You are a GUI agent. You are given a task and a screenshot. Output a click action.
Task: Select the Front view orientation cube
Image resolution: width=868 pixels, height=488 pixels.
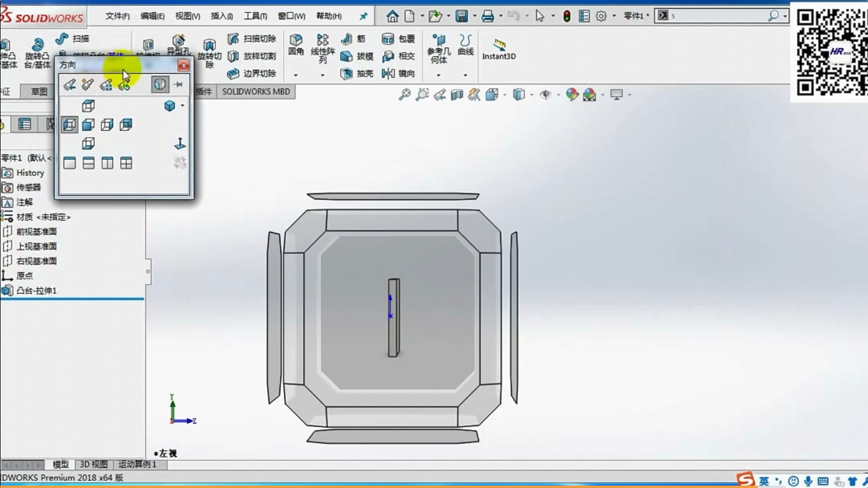[88, 125]
